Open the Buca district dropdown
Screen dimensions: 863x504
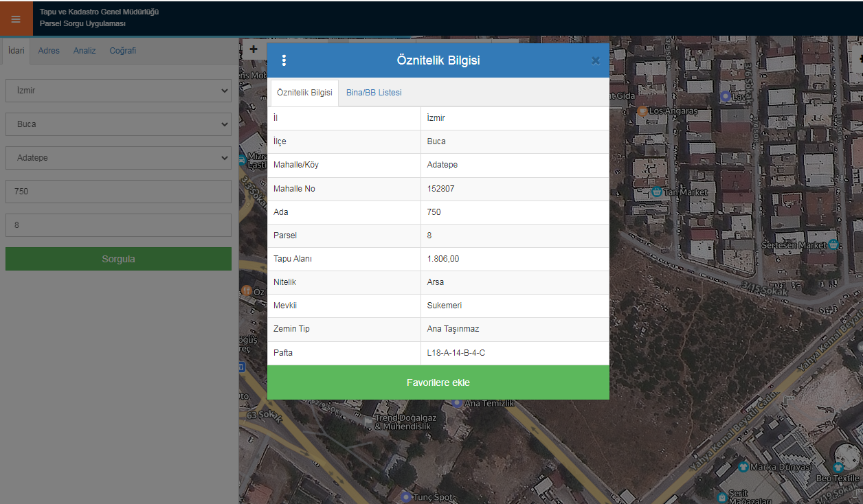[x=118, y=124]
